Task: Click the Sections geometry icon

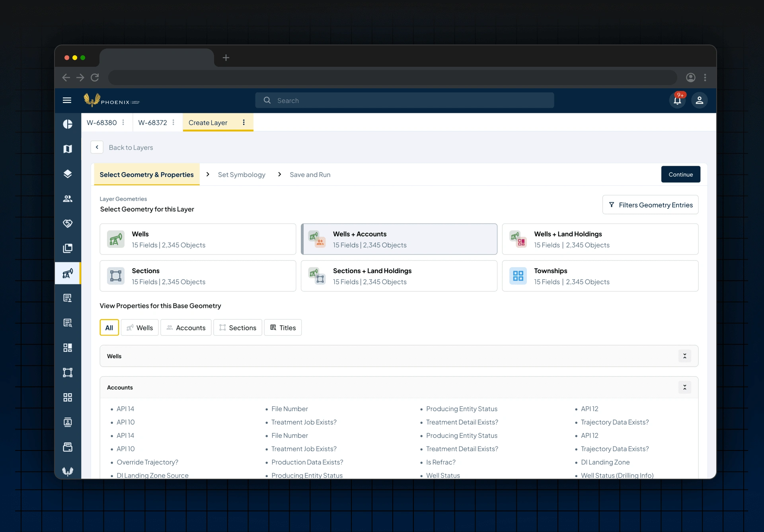Action: point(115,275)
